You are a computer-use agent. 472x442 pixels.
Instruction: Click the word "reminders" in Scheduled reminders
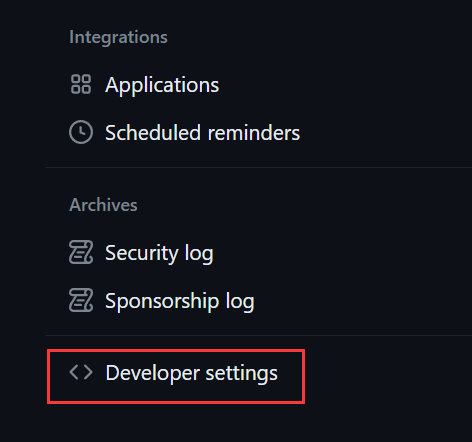click(254, 133)
